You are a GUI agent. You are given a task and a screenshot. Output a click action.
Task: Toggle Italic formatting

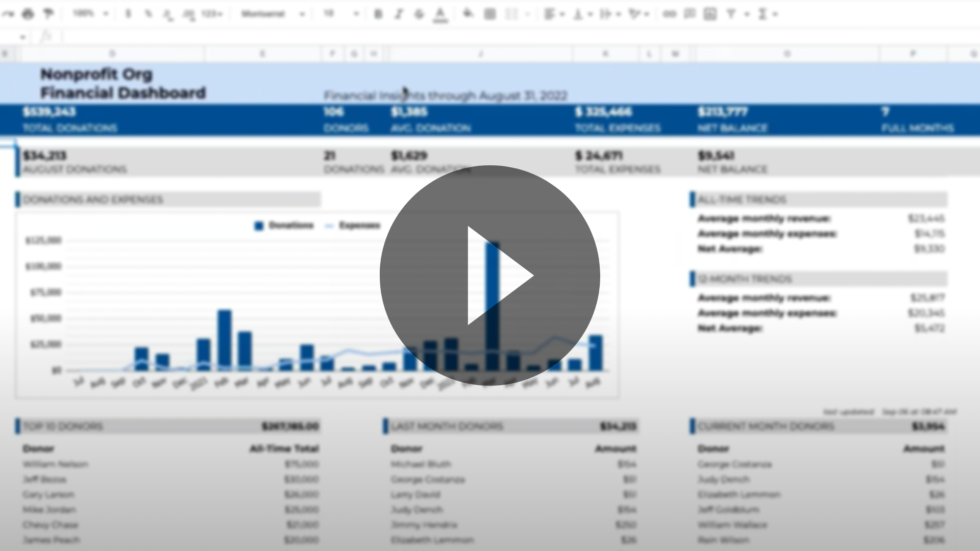(x=399, y=14)
